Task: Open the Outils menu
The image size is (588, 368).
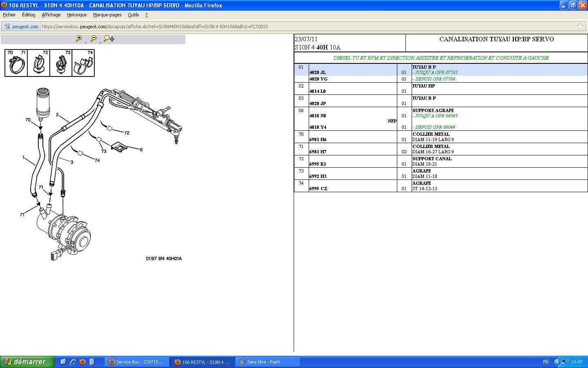Action: coord(133,15)
